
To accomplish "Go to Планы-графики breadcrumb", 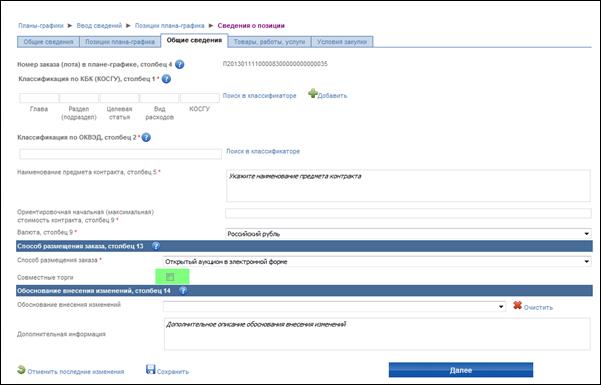I will [41, 26].
